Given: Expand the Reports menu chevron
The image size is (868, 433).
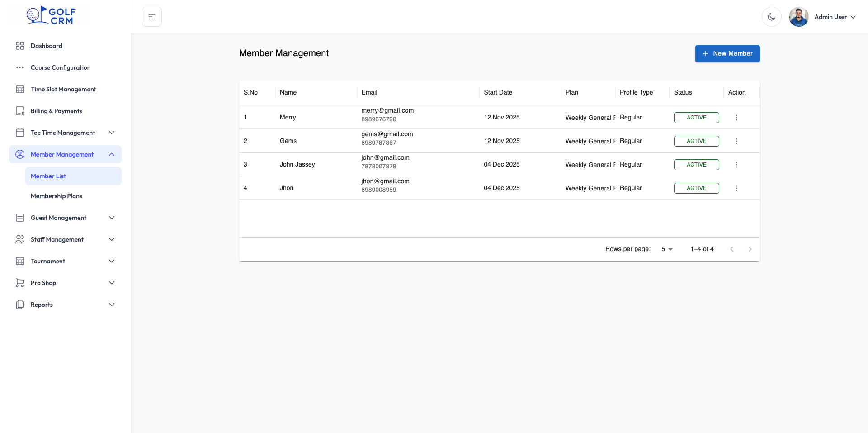Looking at the screenshot, I should 112,305.
